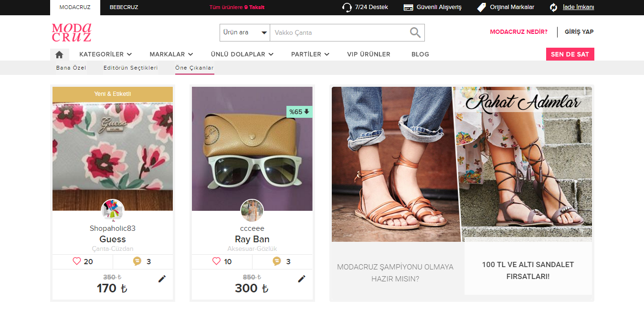
Task: Open comments on the Ray Ban listing
Action: click(x=277, y=261)
